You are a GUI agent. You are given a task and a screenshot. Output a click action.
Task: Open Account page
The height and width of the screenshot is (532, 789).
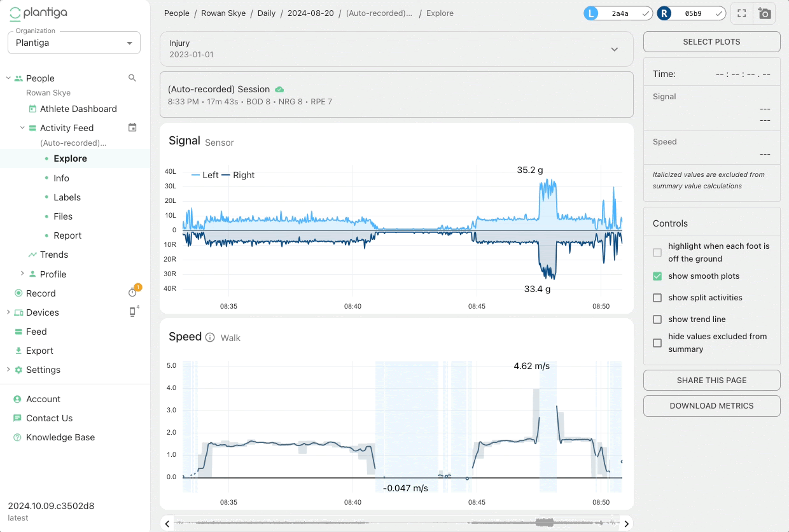(43, 399)
